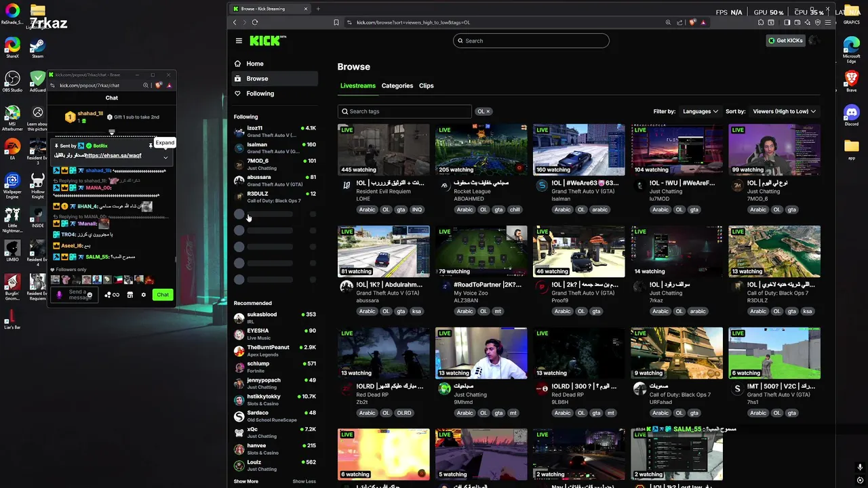The width and height of the screenshot is (868, 488).
Task: Open the Viewers (High to Low) sort dropdown
Action: coord(784,111)
